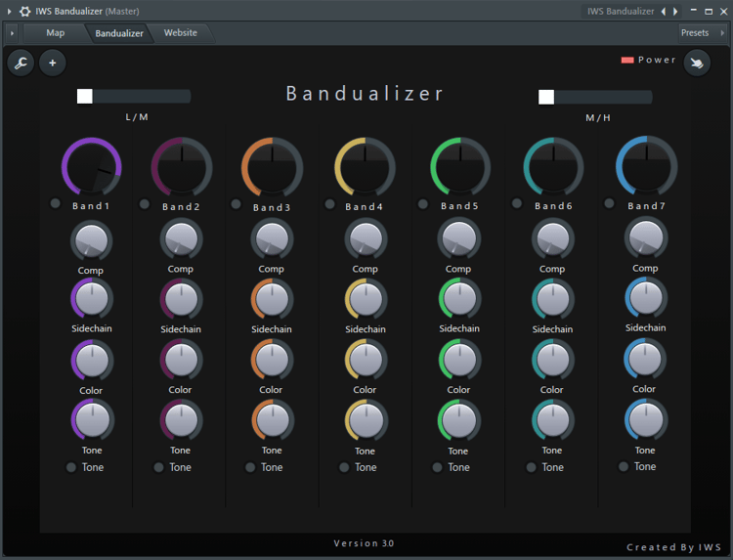The image size is (733, 560).
Task: Enable the Band 7 Tone radio dot
Action: [x=624, y=466]
